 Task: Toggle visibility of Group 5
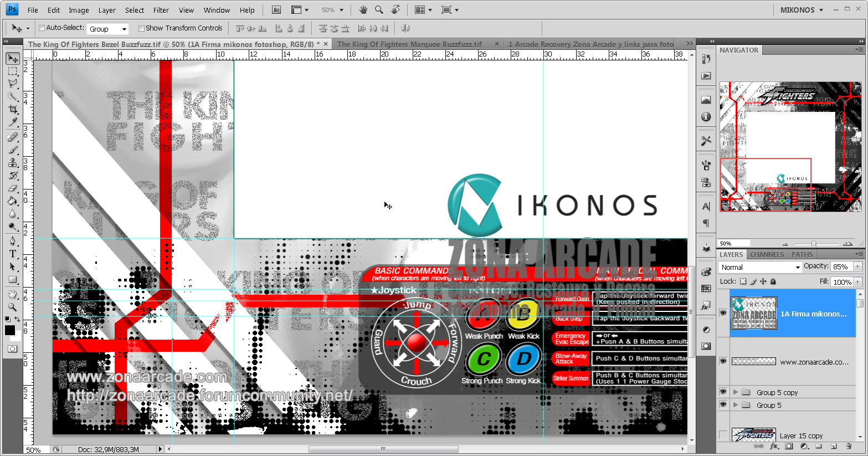pos(723,404)
